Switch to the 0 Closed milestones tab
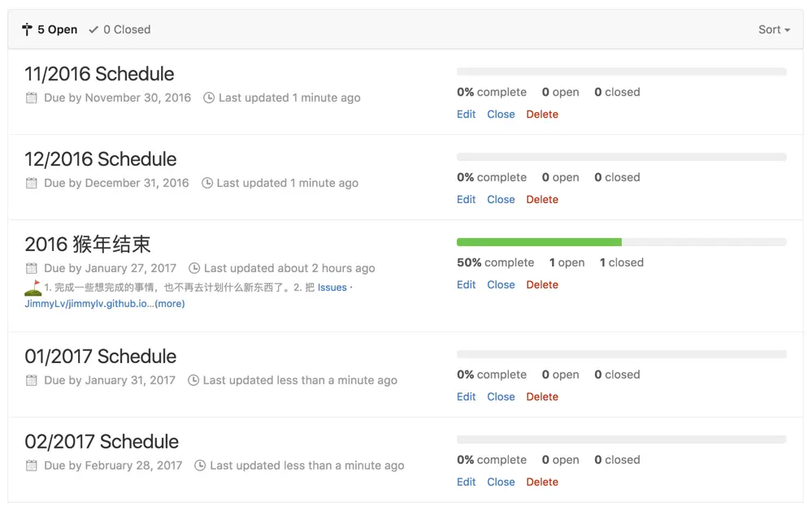Viewport: 812px width, 511px height. coord(119,29)
